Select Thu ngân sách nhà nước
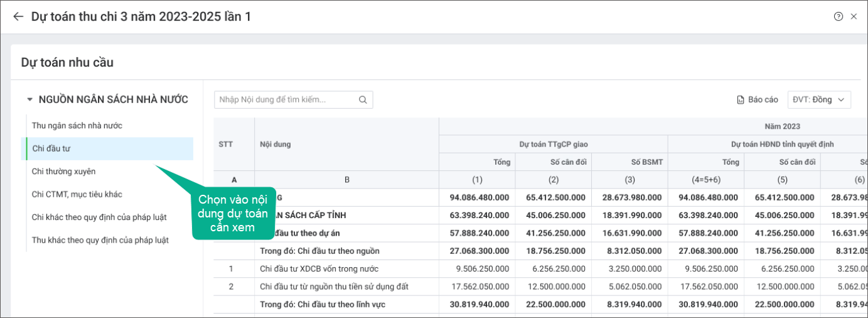Viewport: 868px width, 318px height. click(x=77, y=126)
